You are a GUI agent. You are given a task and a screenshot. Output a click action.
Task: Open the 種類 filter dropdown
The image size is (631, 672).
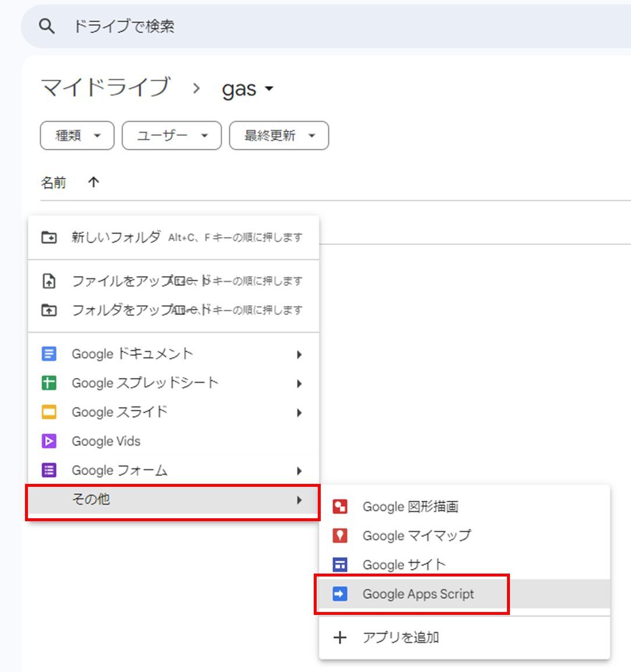click(x=77, y=136)
